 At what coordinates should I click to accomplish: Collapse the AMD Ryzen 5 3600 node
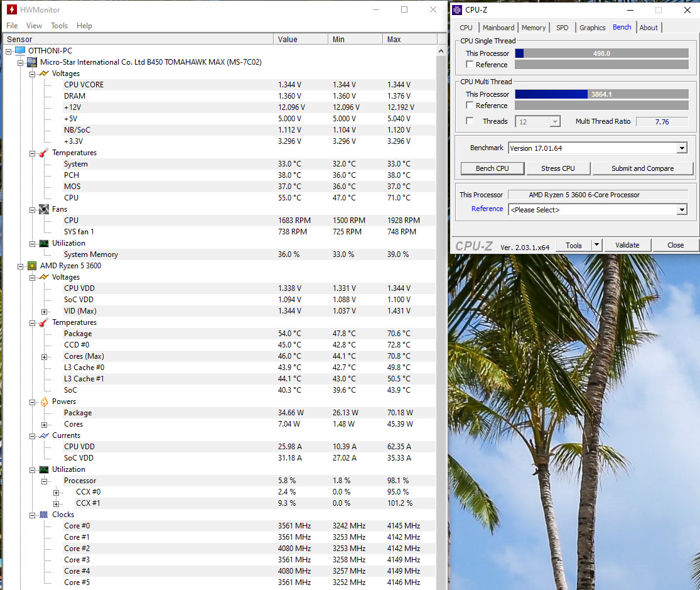tap(21, 266)
